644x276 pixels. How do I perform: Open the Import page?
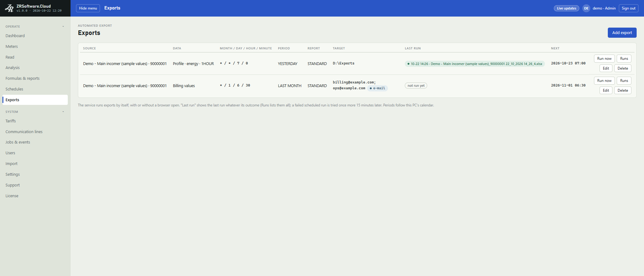[35, 164]
